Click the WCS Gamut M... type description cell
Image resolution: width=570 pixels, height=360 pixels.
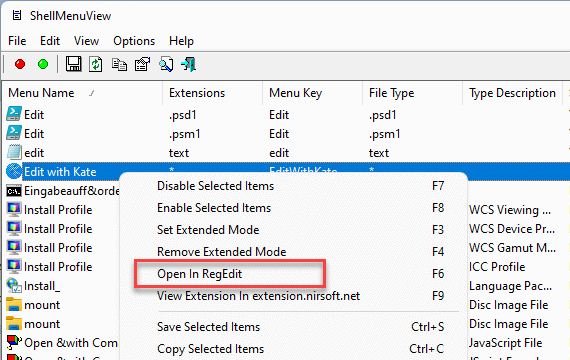point(512,248)
